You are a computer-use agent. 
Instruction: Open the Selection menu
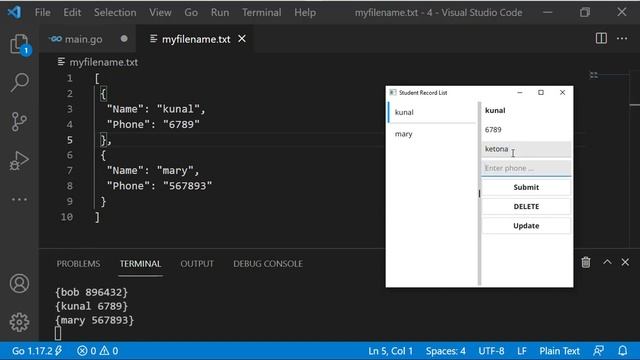tap(115, 12)
